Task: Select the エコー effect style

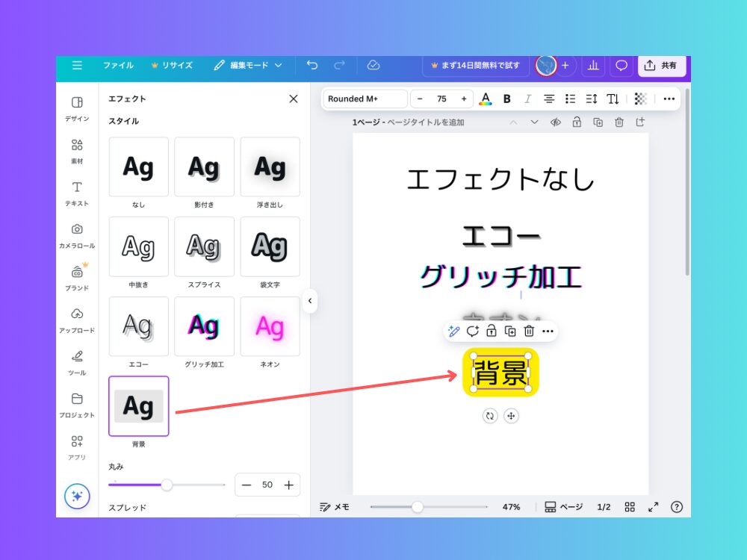Action: pos(139,326)
